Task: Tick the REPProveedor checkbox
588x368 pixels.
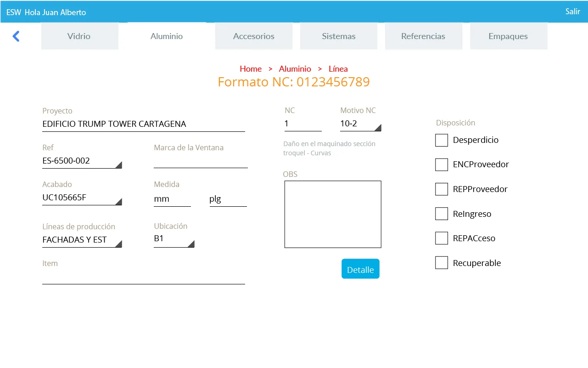Action: click(442, 189)
